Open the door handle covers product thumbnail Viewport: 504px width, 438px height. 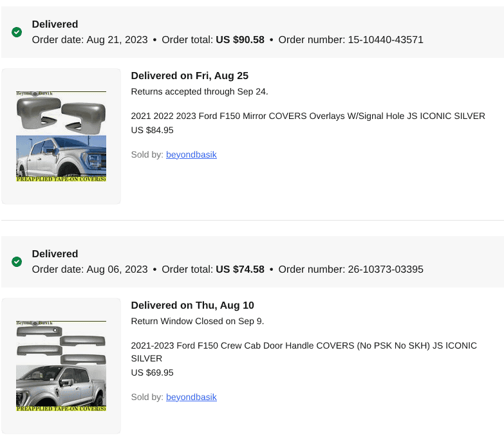coord(61,365)
